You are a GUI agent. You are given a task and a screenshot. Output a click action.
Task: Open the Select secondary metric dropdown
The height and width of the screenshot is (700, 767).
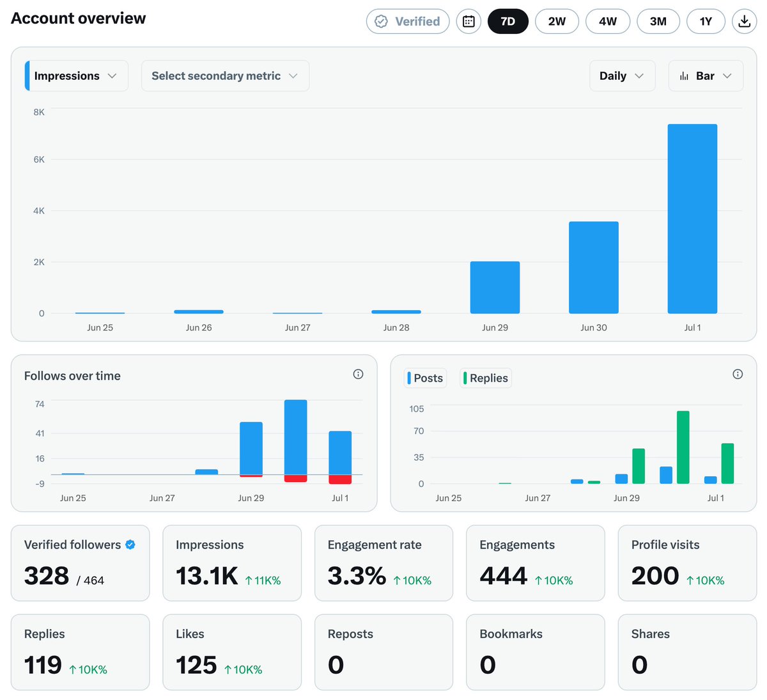(x=225, y=76)
